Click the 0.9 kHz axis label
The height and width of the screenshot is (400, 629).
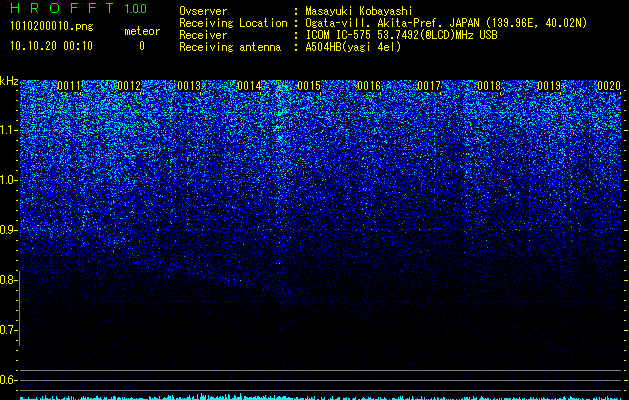pos(8,230)
